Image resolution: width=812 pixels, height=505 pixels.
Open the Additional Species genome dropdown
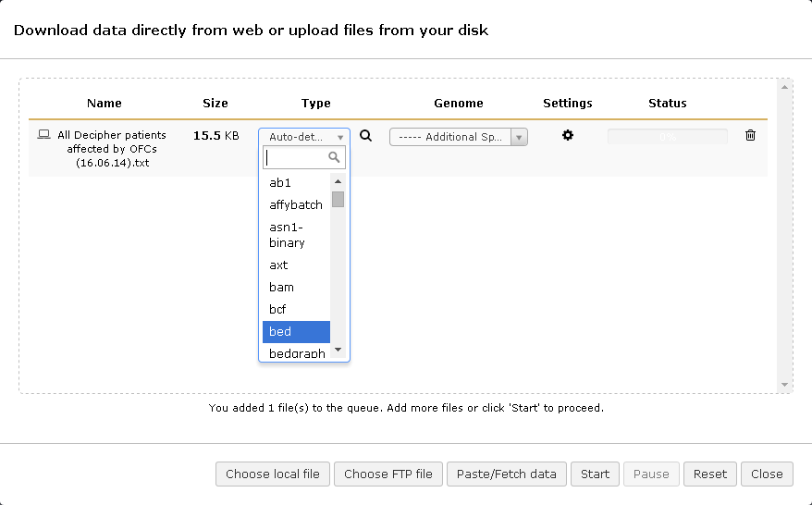click(x=458, y=137)
